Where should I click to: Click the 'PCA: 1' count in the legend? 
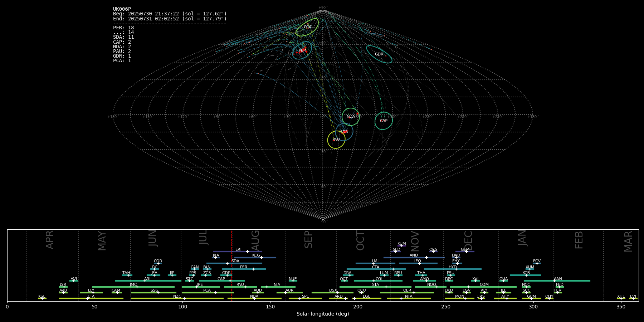point(122,61)
